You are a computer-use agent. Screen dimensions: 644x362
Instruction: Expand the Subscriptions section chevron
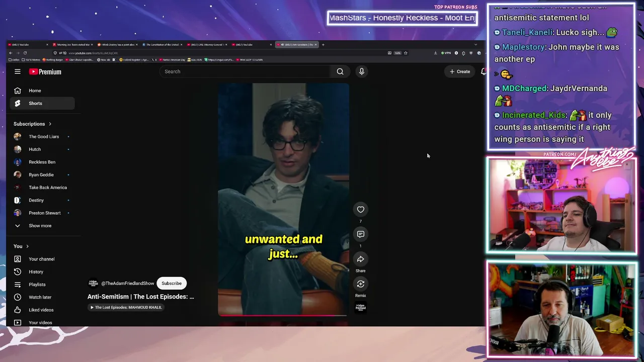[x=50, y=124]
